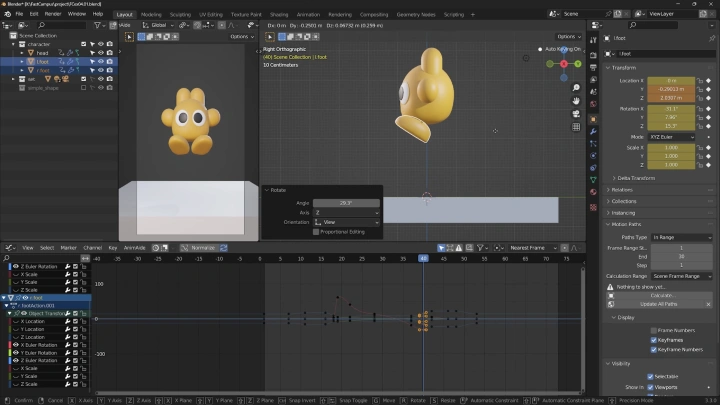
Task: Hide X Euler Rotation curve eye icon
Action: (x=16, y=345)
